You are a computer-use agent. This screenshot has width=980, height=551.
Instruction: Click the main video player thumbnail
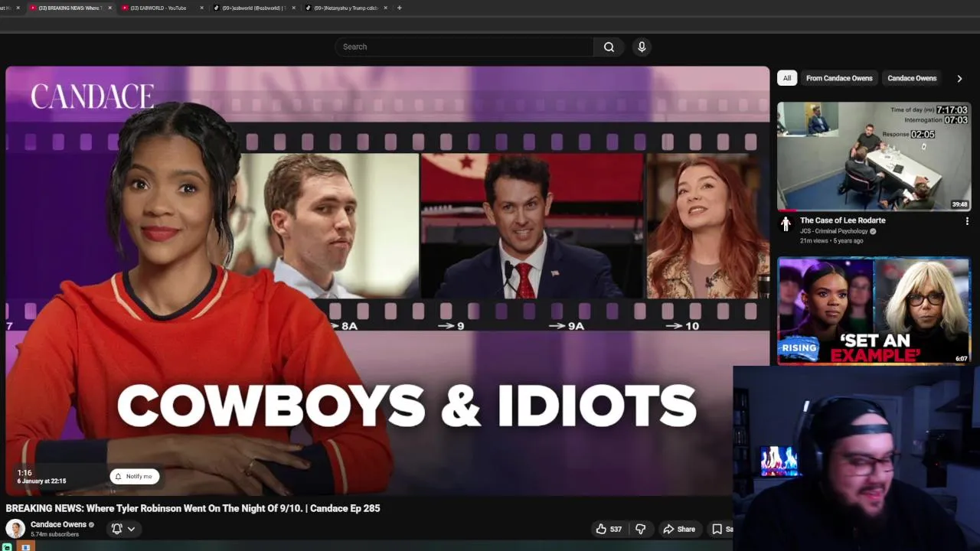click(387, 281)
